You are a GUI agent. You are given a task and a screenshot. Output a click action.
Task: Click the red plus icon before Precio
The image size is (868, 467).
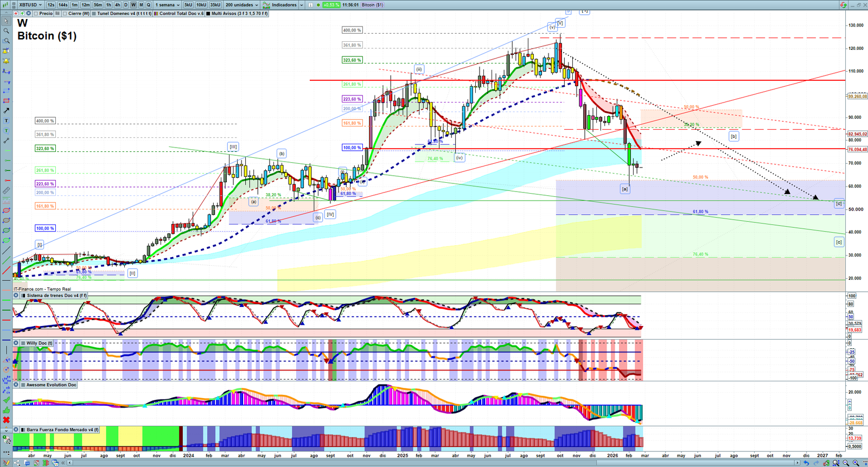click(x=16, y=14)
